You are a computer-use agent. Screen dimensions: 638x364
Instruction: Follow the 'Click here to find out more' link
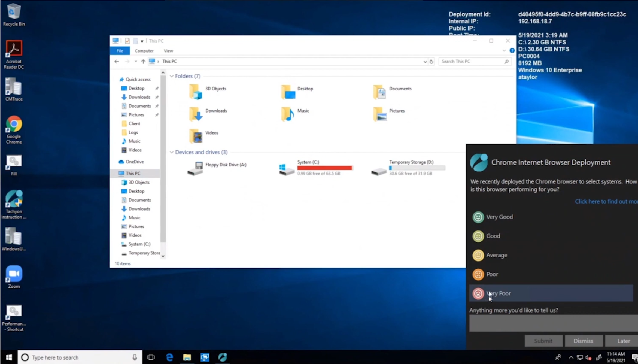coord(606,201)
